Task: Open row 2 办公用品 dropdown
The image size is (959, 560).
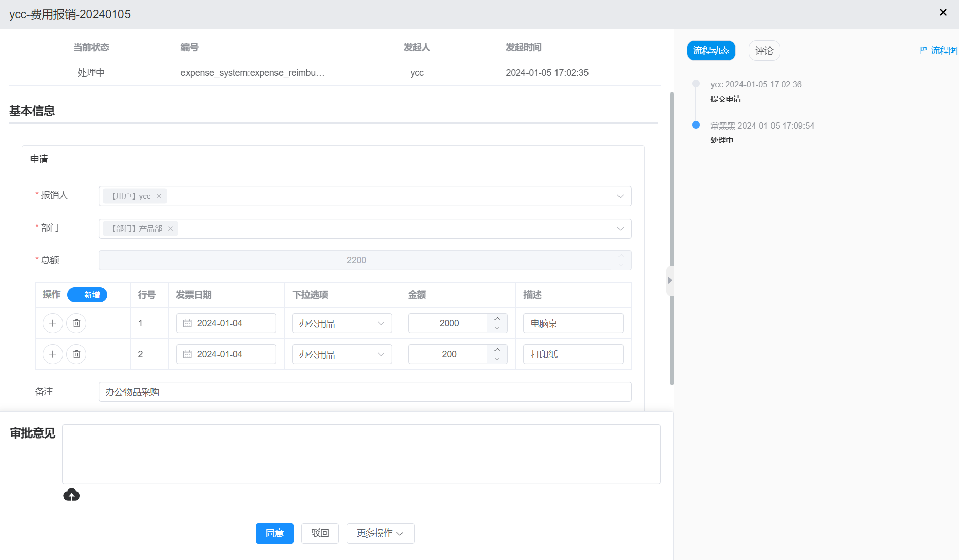Action: (342, 354)
